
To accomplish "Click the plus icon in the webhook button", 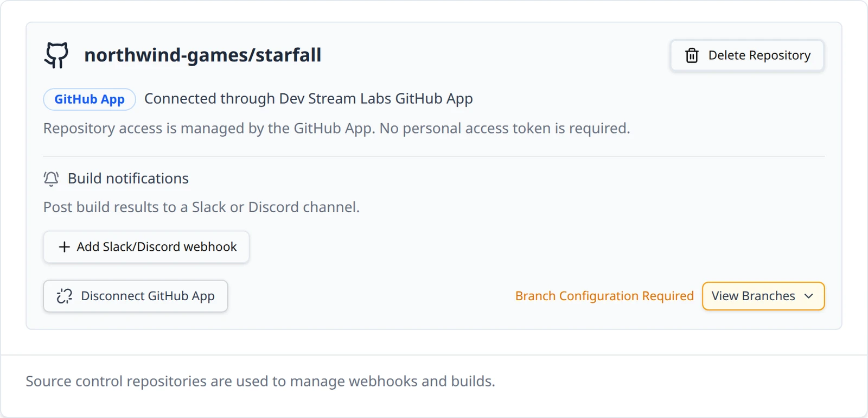I will tap(64, 247).
